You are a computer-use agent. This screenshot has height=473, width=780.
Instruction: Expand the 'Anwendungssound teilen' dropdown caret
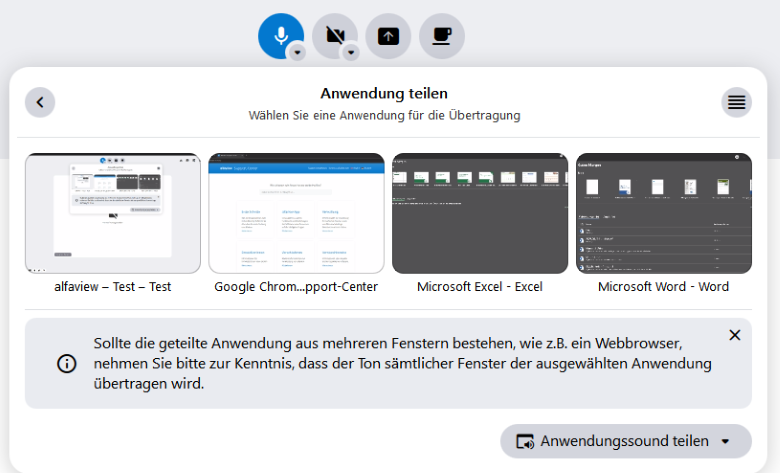[725, 441]
